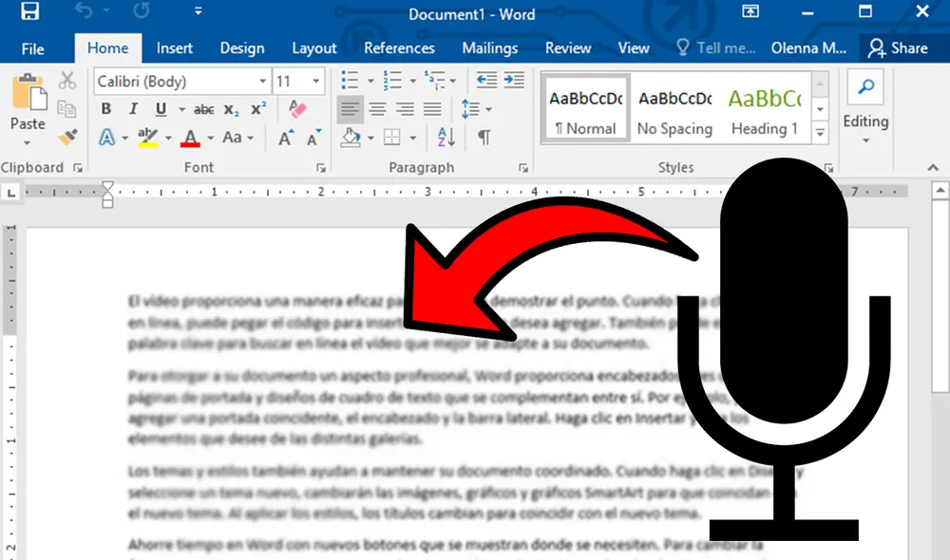
Task: Open Find with the Editing magnifier icon
Action: (864, 87)
